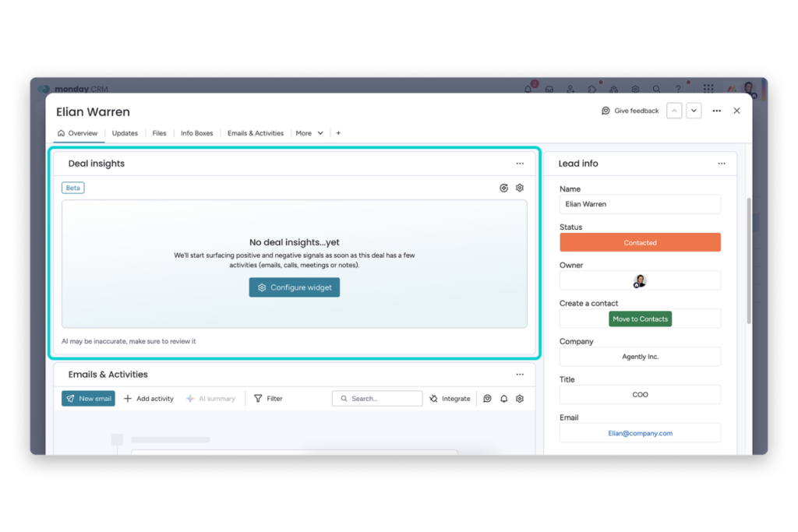This screenshot has width=798, height=532.
Task: Open the Emails & Activities tab
Action: pos(256,133)
